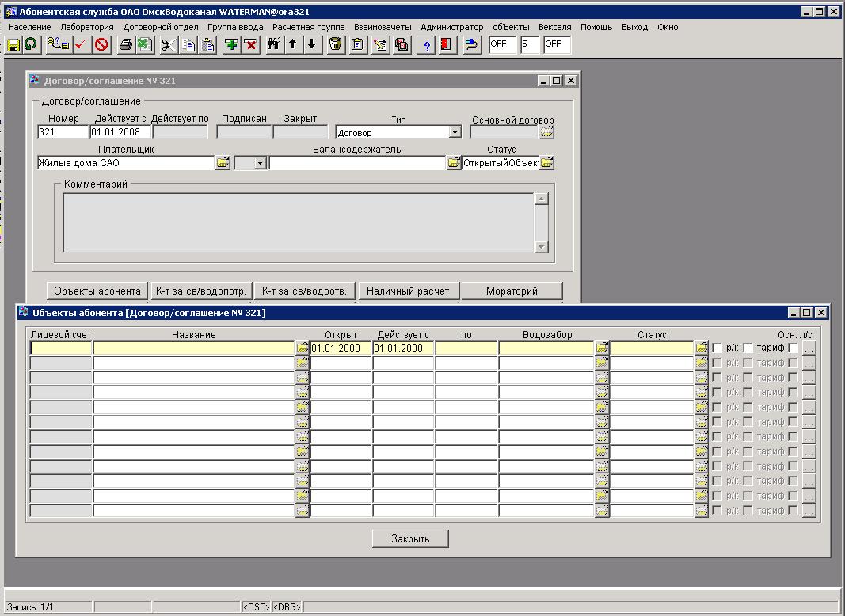Image resolution: width=845 pixels, height=616 pixels.
Task: Click the scissors Cut toolbar icon
Action: click(x=168, y=45)
